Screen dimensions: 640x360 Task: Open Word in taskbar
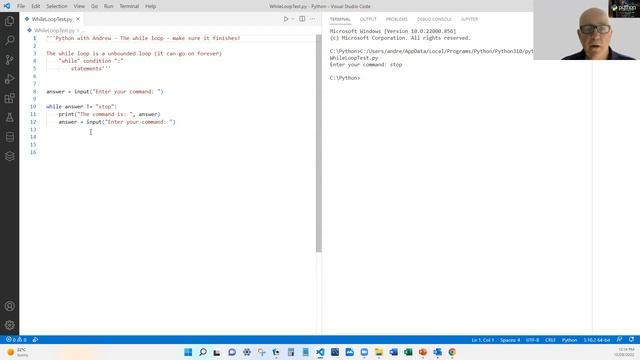coord(393,352)
